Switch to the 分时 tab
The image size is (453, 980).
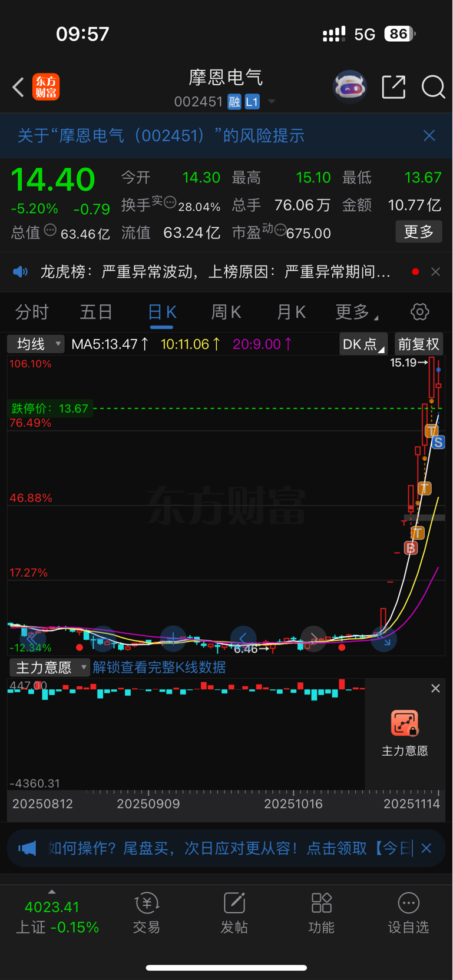(32, 312)
